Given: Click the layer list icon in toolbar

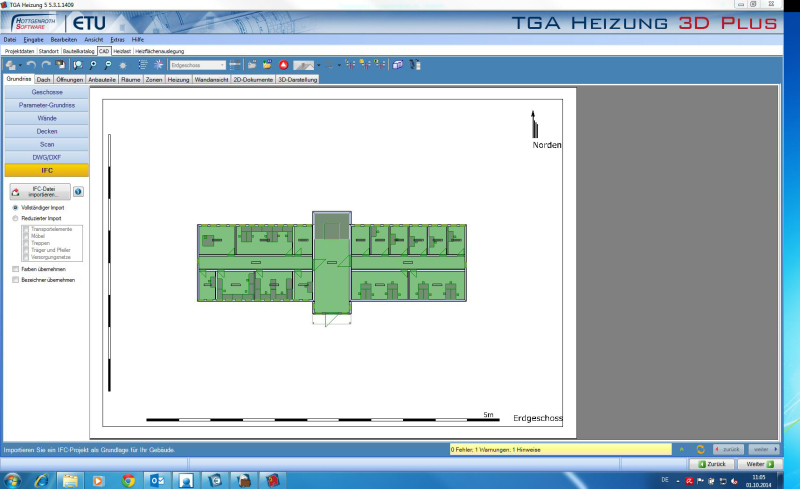Looking at the screenshot, I should [x=143, y=65].
